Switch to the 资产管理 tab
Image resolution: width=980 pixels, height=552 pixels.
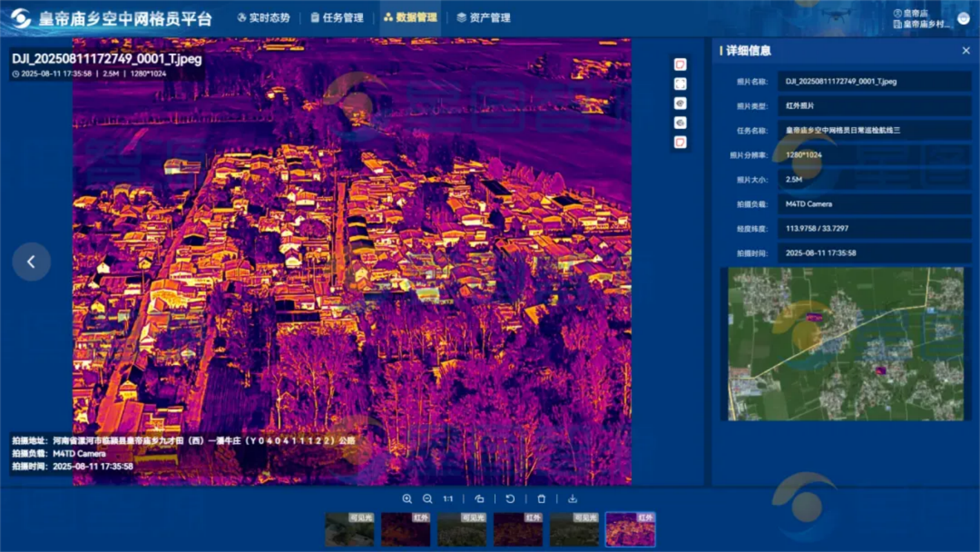point(483,18)
